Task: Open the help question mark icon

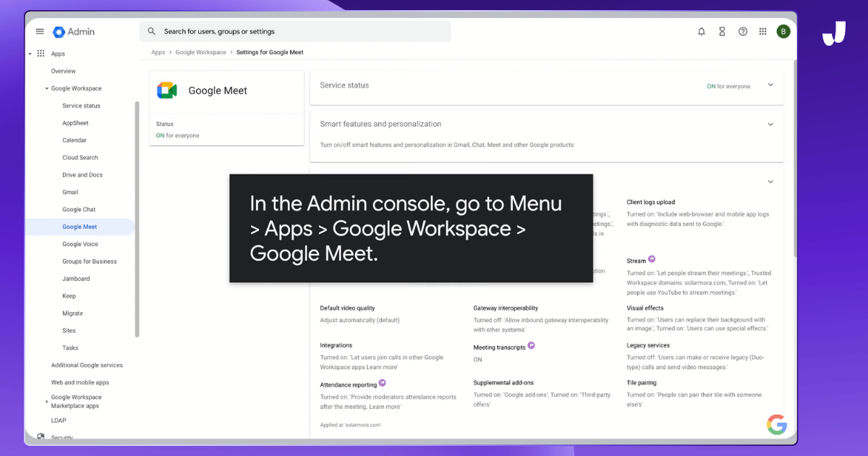Action: tap(743, 32)
